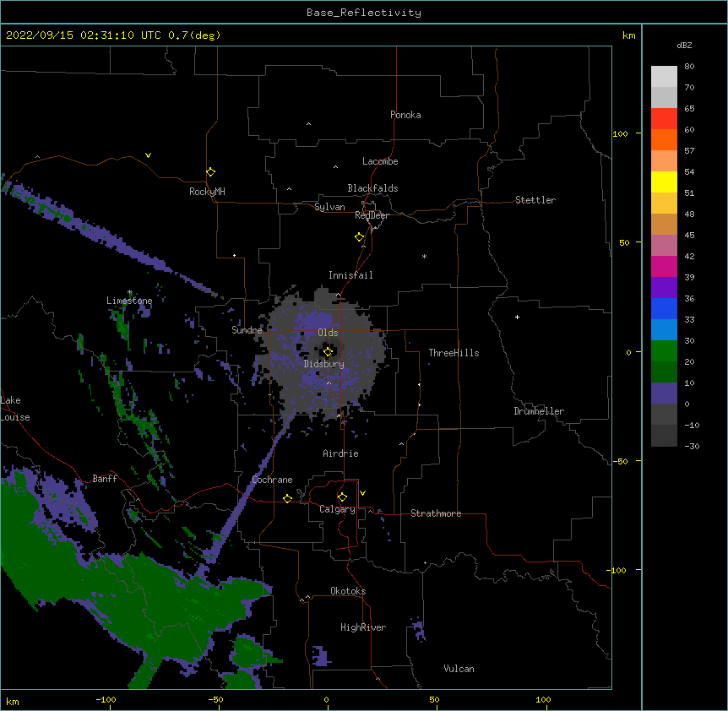The width and height of the screenshot is (728, 711).
Task: Click the Banff label
Action: 105,479
